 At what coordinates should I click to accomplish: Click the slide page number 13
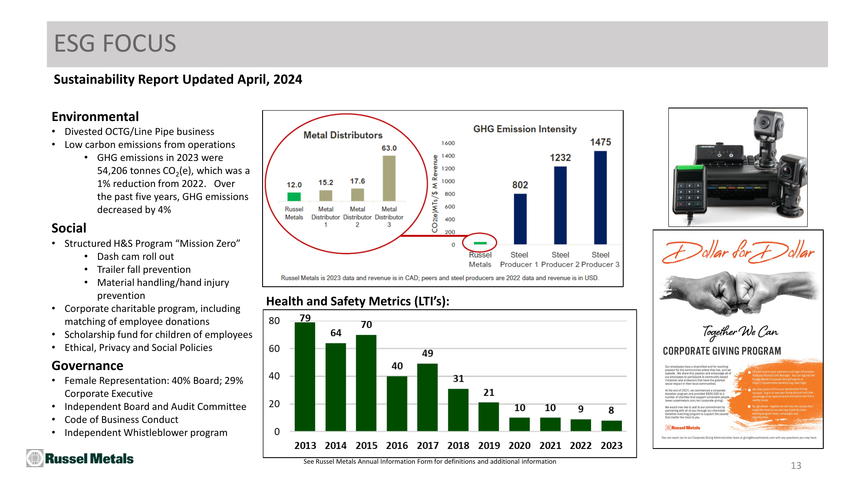coord(796,466)
